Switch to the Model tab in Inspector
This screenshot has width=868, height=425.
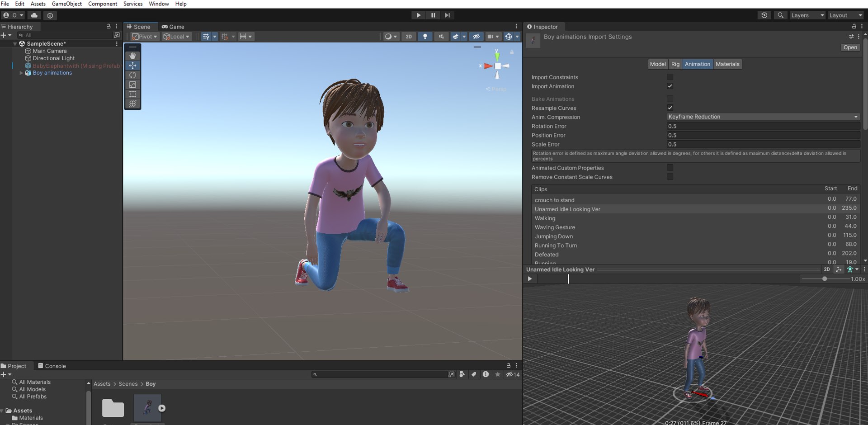[x=658, y=64]
